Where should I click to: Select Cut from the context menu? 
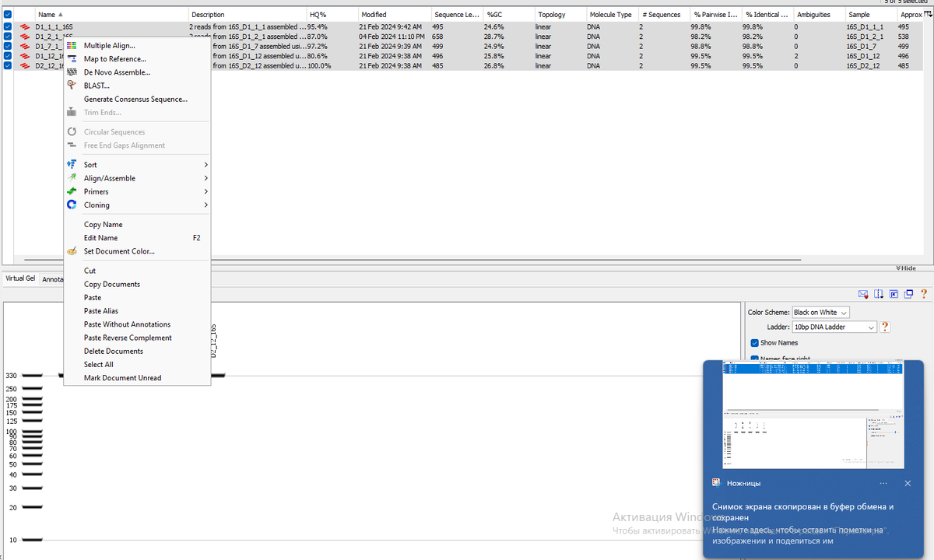137,271
